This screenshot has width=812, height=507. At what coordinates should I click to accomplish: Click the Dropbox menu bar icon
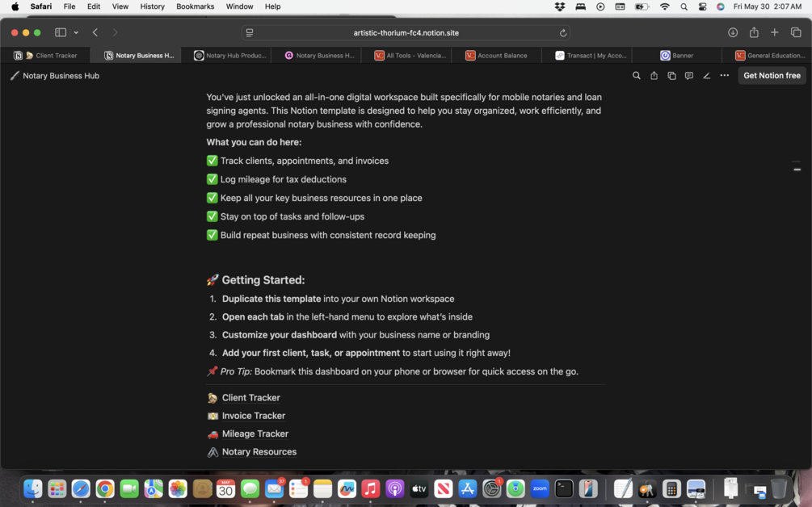click(x=560, y=6)
